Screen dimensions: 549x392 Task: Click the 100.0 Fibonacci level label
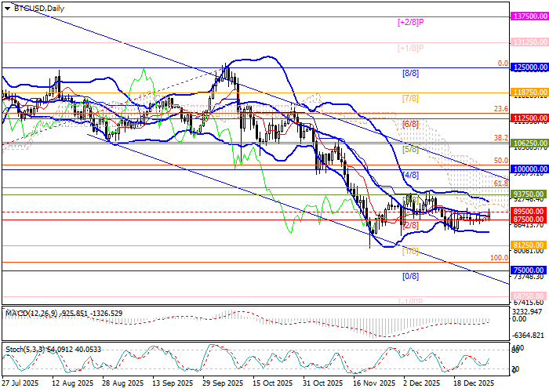500,258
